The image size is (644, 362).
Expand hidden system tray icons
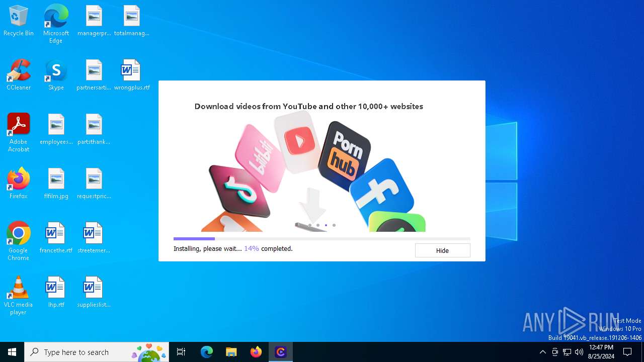point(542,352)
